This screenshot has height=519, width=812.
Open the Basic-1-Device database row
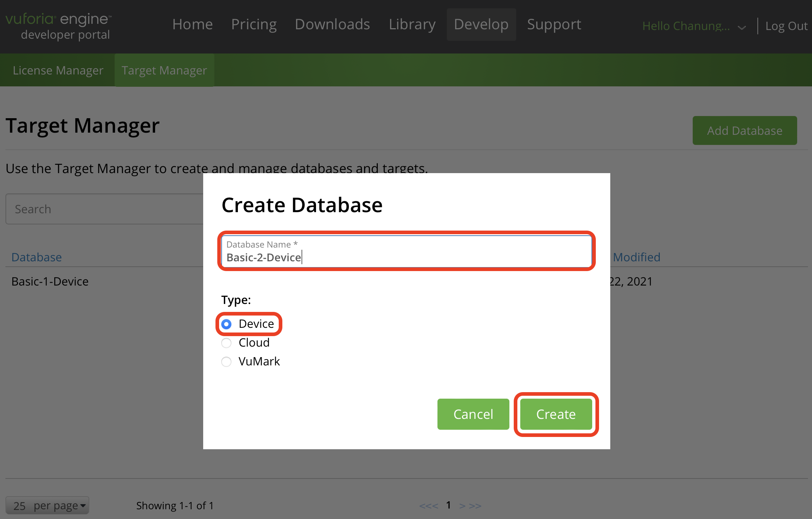(50, 281)
